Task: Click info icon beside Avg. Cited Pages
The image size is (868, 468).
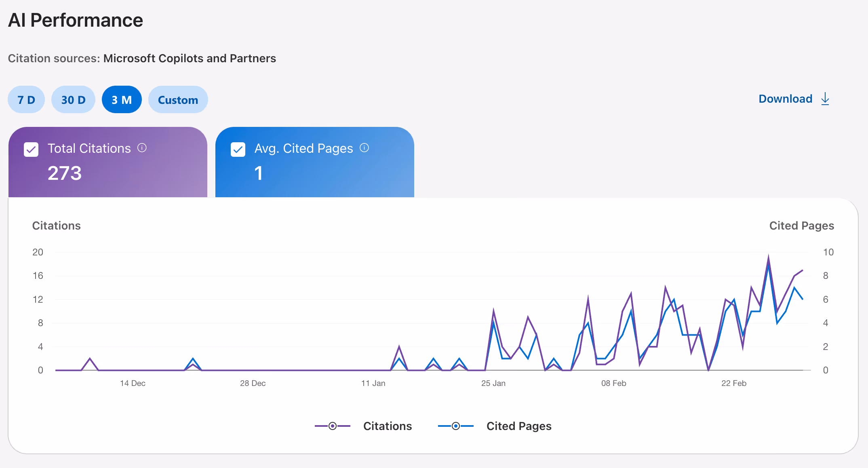Action: coord(364,148)
